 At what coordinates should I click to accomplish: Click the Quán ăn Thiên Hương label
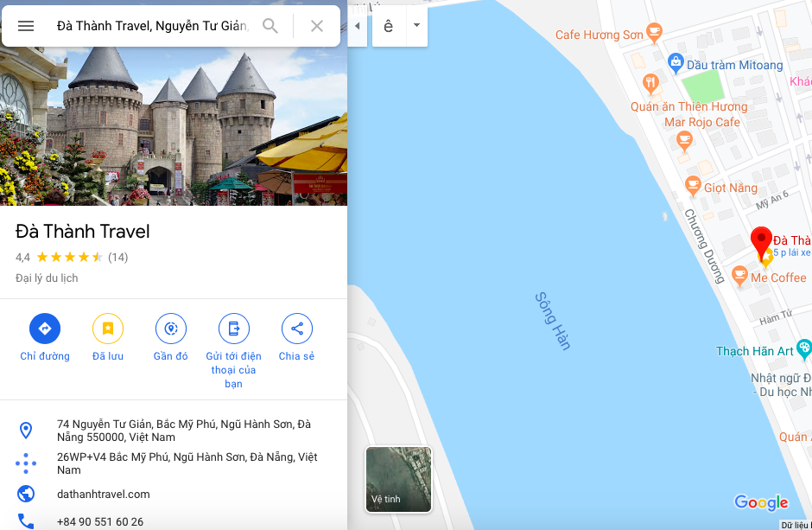tap(688, 106)
